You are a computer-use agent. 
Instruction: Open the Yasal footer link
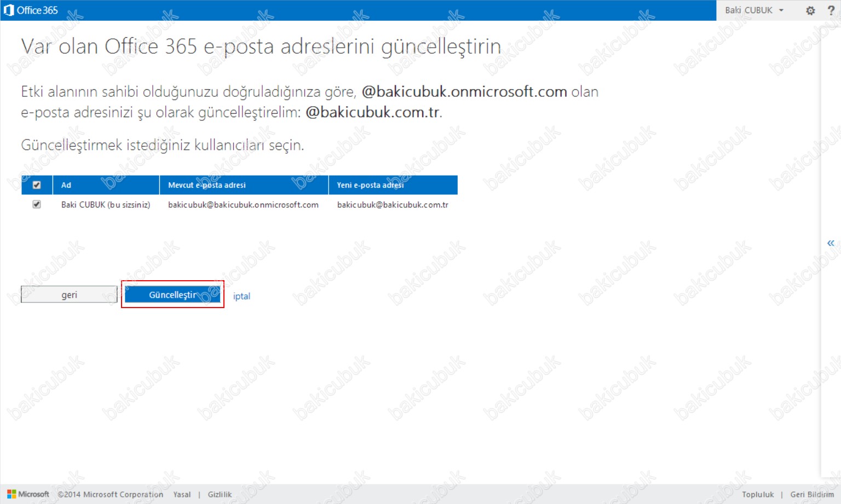(x=182, y=494)
